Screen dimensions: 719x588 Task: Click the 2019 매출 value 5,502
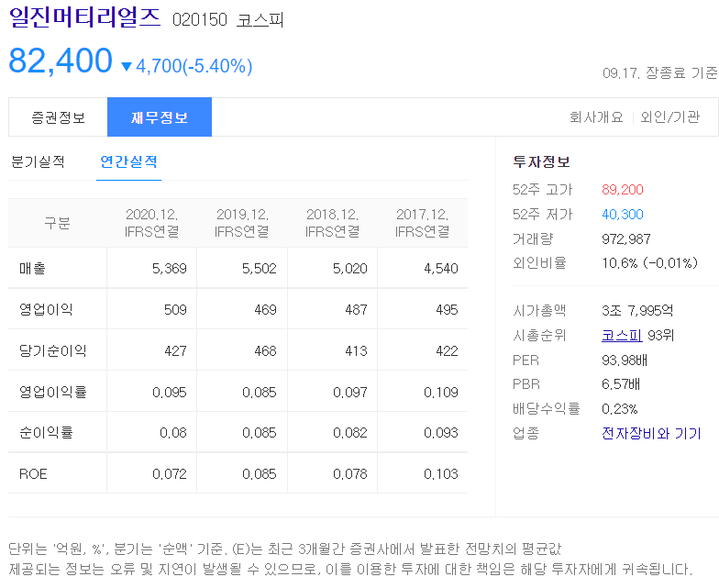point(259,268)
